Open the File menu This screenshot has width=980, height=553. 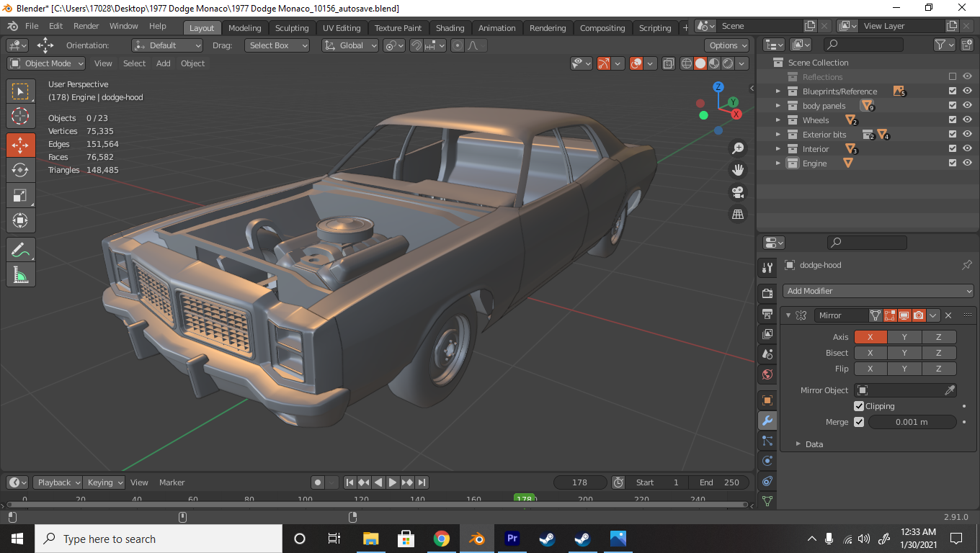point(32,26)
